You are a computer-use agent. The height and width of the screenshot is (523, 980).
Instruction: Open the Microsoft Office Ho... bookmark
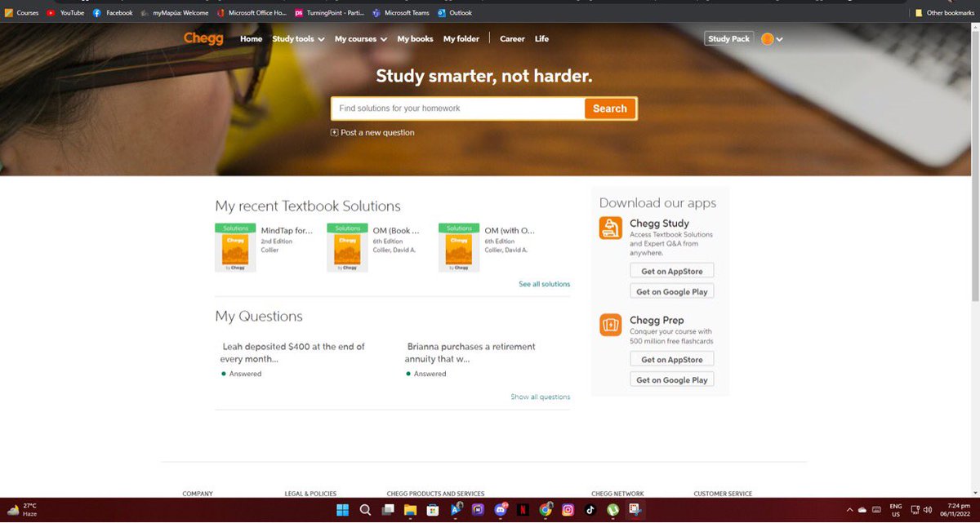(252, 13)
